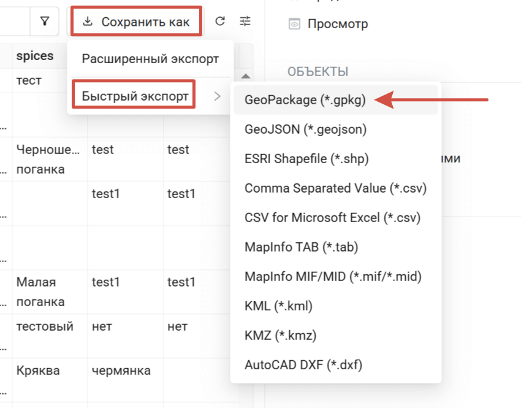Select GeoPackage (*.gpkg) export format
This screenshot has width=532, height=408.
tap(305, 100)
